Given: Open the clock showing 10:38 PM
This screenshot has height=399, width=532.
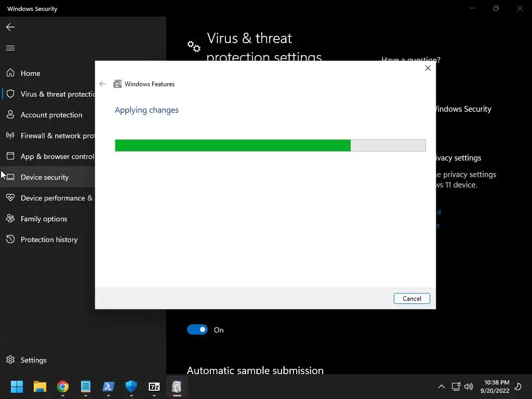Looking at the screenshot, I should click(495, 387).
